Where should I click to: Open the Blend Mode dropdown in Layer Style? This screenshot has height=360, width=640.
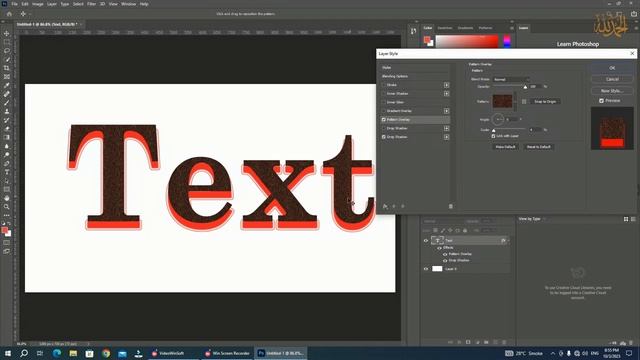point(511,79)
